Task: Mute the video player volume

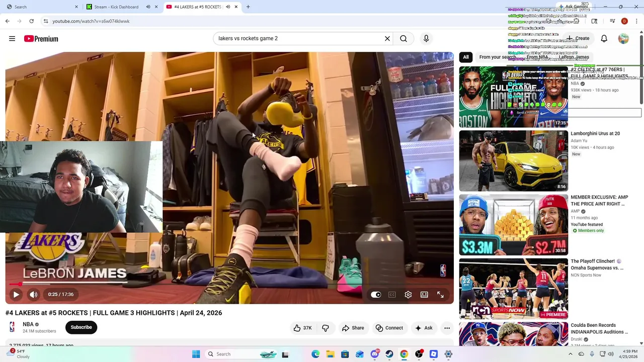Action: pyautogui.click(x=33, y=295)
